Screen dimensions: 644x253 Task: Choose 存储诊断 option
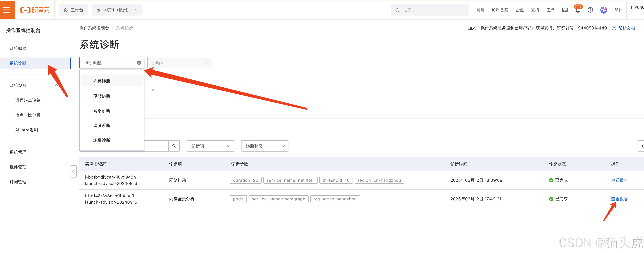pyautogui.click(x=112, y=96)
